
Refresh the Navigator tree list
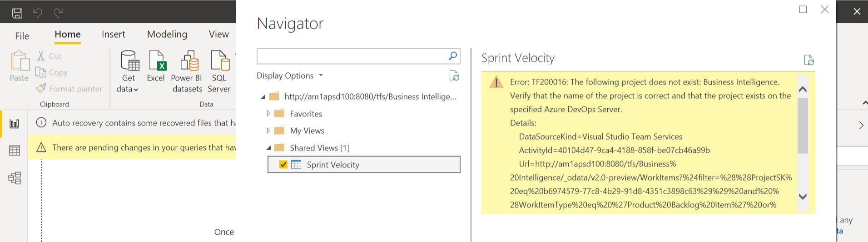tap(454, 76)
